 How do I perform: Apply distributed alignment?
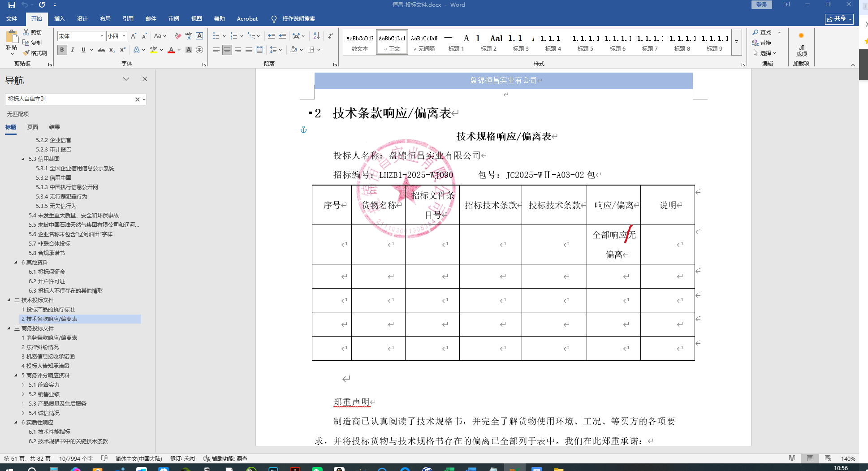259,50
